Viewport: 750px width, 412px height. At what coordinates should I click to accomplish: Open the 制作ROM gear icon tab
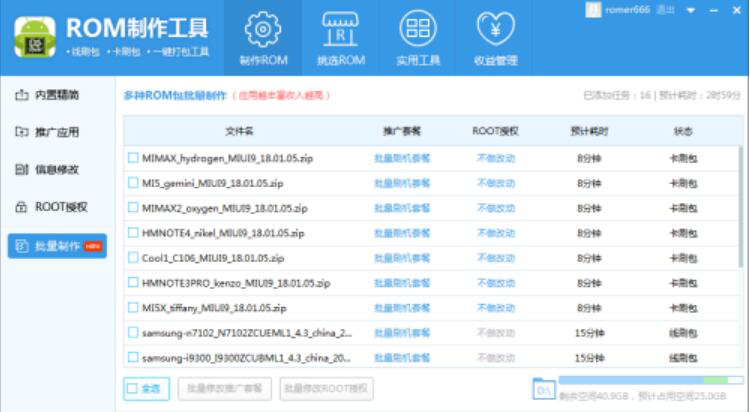pos(263,38)
